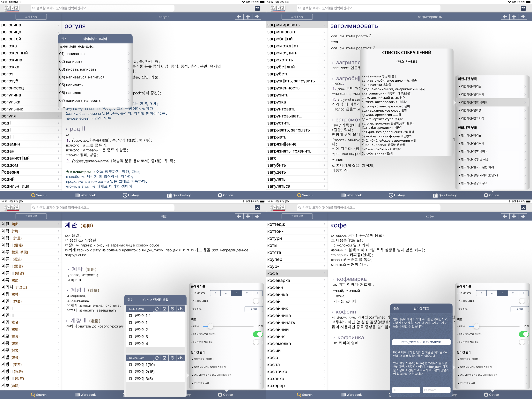The width and height of the screenshot is (532, 399).
Task: Open the http://192.168.0.127:50291 address link
Action: (421, 342)
